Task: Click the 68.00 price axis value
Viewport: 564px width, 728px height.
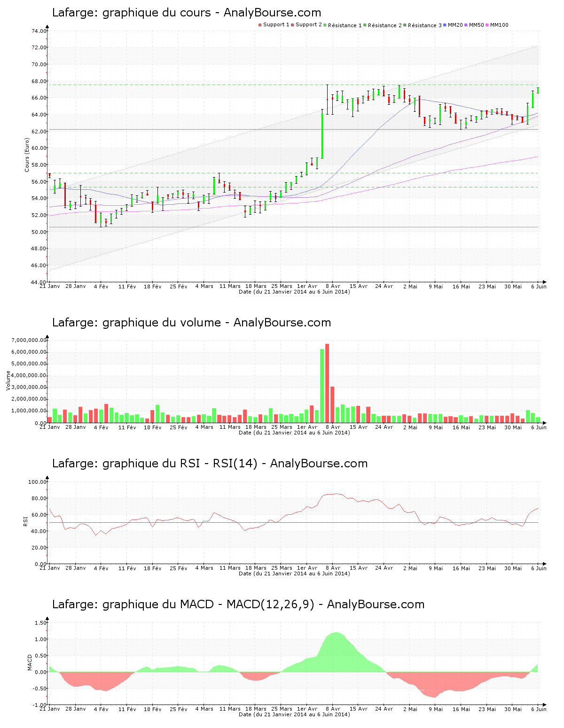Action: [39, 81]
